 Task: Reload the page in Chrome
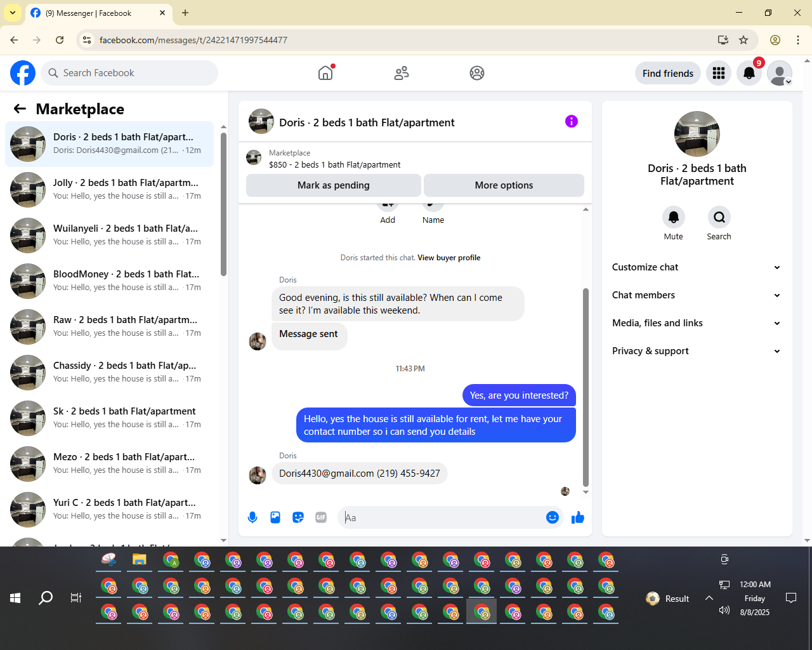pyautogui.click(x=60, y=40)
